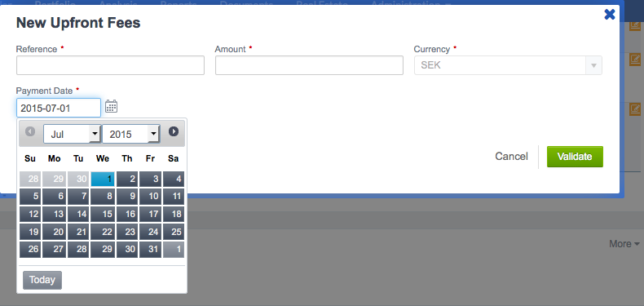Select July 11 in calendar
The image size is (644, 306).
(174, 197)
